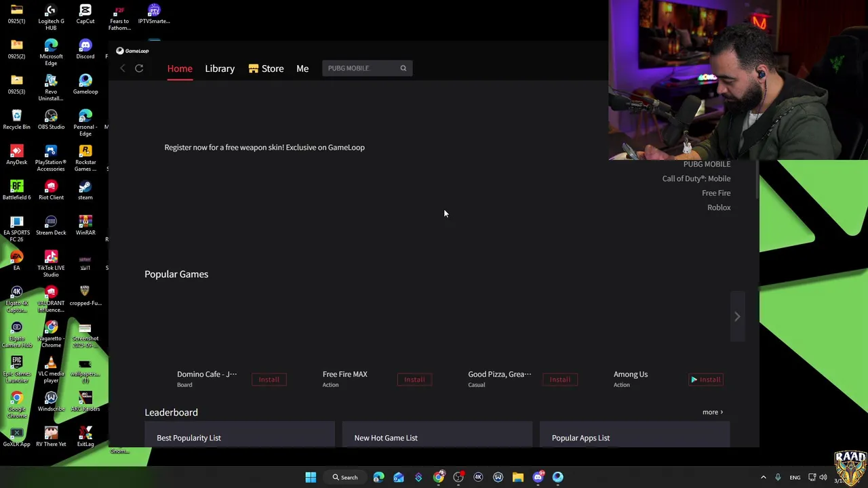The image size is (868, 488).
Task: Select Free Fire in banner list
Action: click(716, 193)
